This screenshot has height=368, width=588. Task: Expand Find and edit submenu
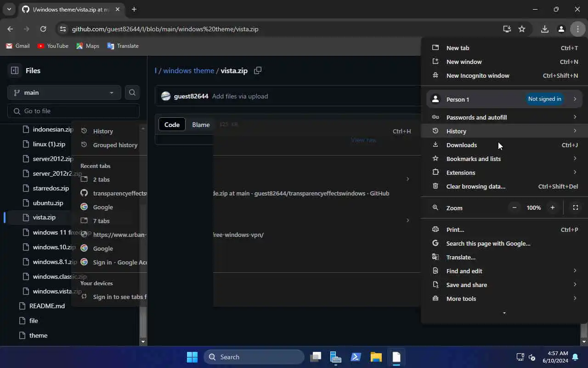point(504,271)
